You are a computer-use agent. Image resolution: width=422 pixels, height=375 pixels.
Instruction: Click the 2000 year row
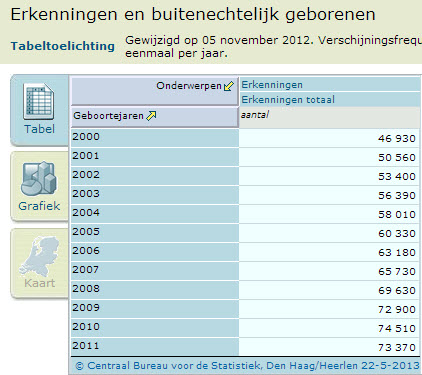point(155,138)
